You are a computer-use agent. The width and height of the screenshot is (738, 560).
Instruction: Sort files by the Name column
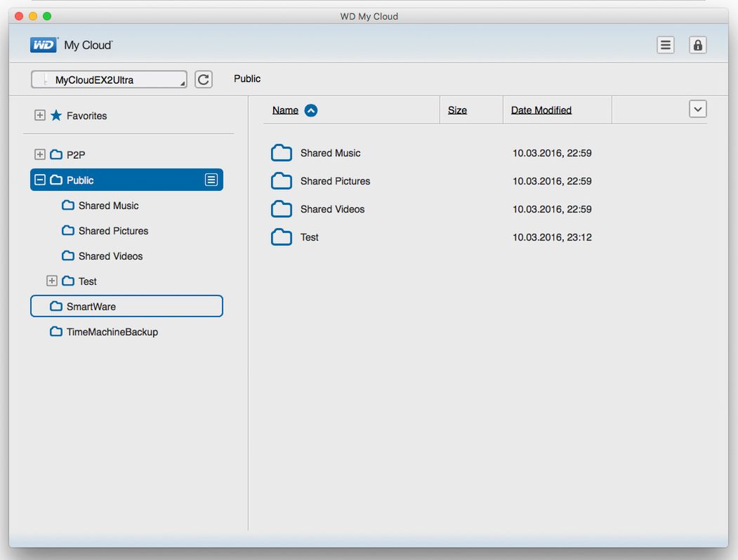285,110
